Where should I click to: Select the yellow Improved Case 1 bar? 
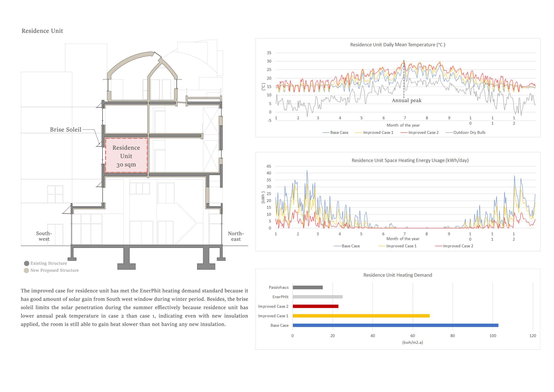click(361, 316)
